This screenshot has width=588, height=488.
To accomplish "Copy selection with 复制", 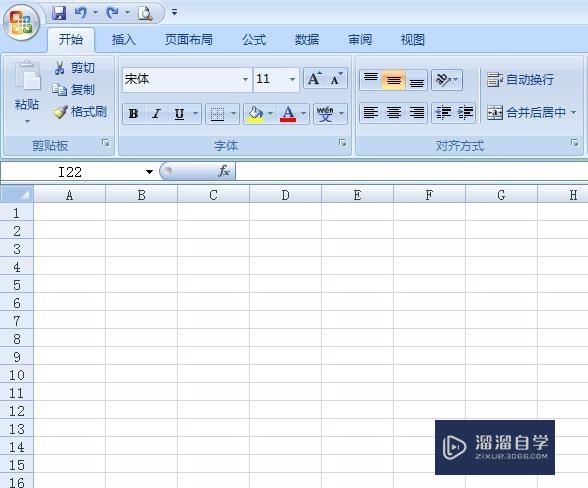I will [74, 89].
